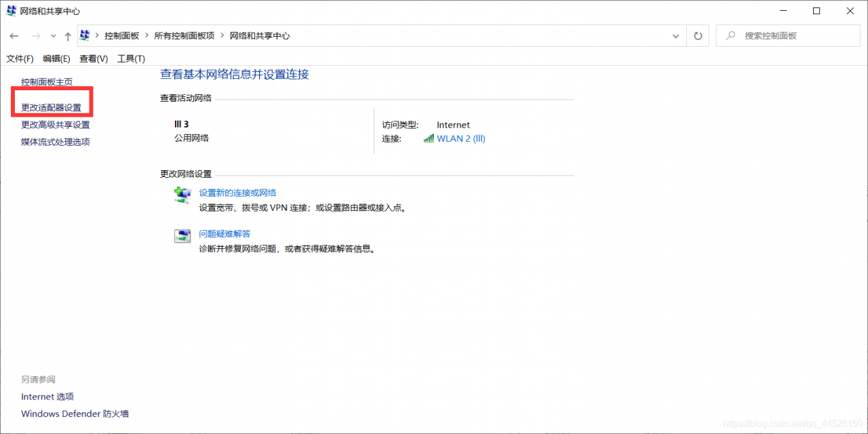Click 网络和共享中心 breadcrumb segment

point(260,36)
